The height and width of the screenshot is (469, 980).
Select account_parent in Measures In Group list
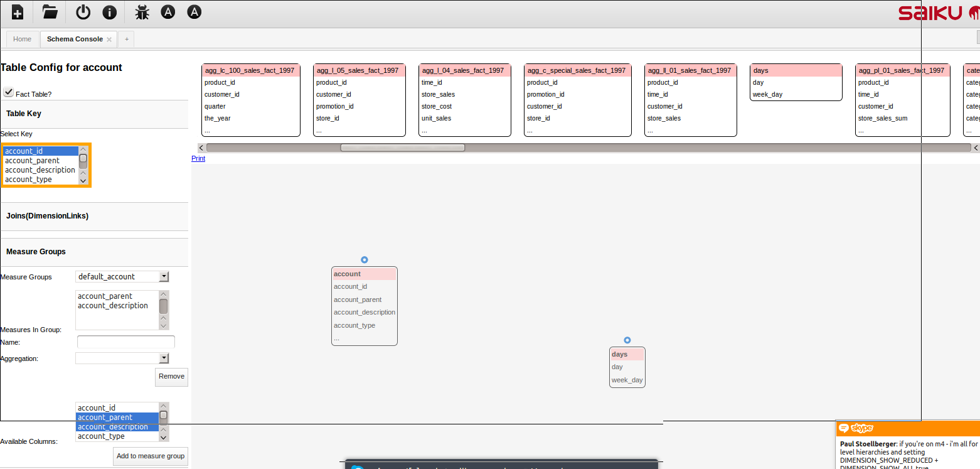pyautogui.click(x=117, y=296)
